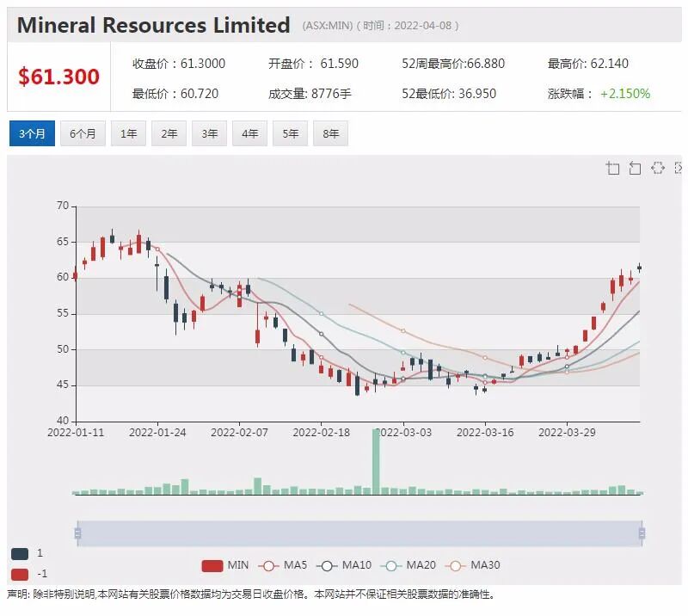Click the Mineral Resources Limited title

[154, 25]
